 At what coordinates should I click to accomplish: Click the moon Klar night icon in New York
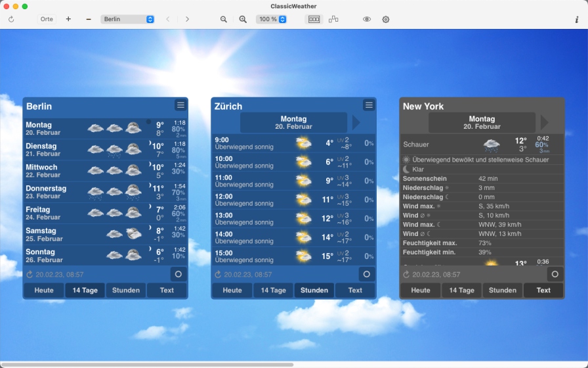pos(406,170)
